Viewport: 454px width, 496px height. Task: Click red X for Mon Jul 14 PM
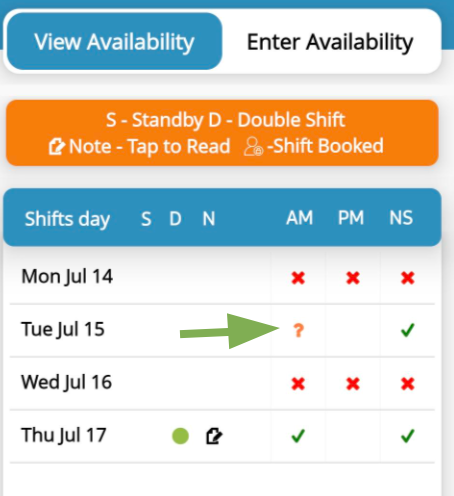click(353, 278)
